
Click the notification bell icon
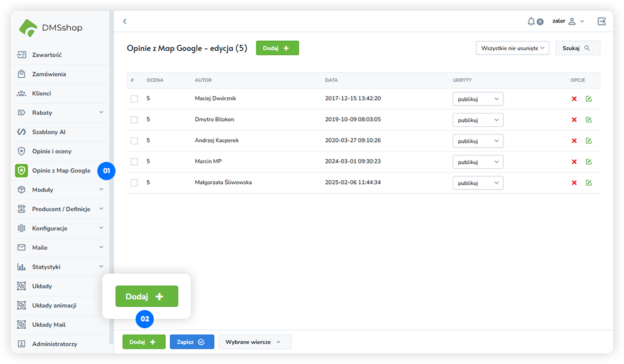point(532,21)
